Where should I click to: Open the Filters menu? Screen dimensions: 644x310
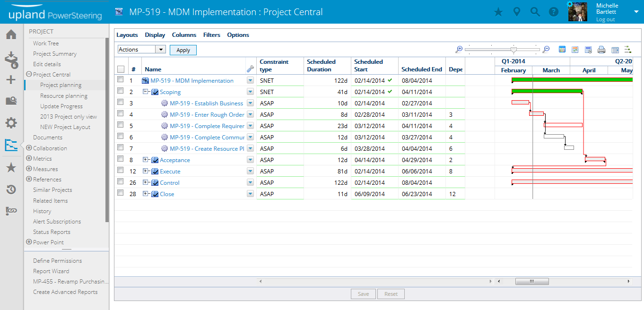[x=212, y=35]
